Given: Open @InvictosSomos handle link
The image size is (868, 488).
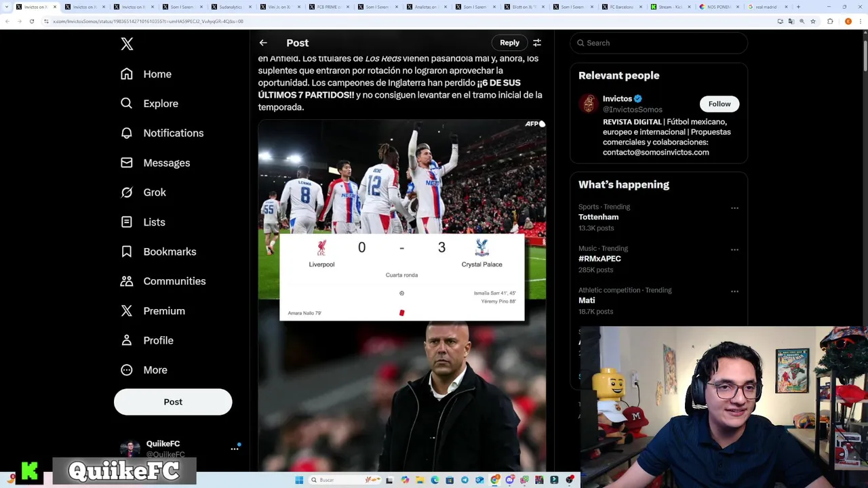Looking at the screenshot, I should click(x=633, y=110).
